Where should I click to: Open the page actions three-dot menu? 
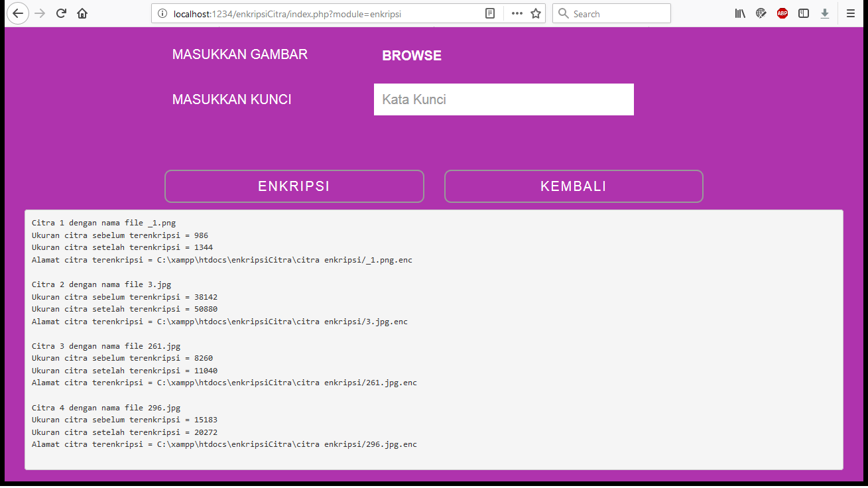pyautogui.click(x=517, y=13)
